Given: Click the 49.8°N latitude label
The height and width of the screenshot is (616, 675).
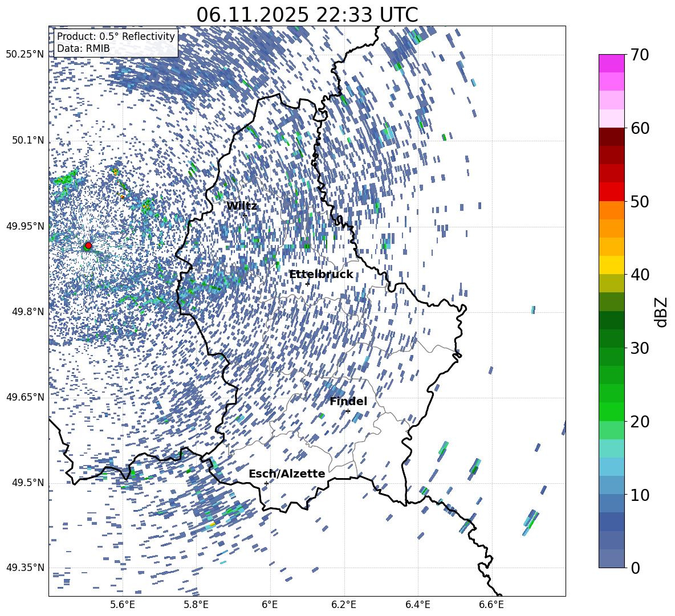Looking at the screenshot, I should [x=27, y=312].
